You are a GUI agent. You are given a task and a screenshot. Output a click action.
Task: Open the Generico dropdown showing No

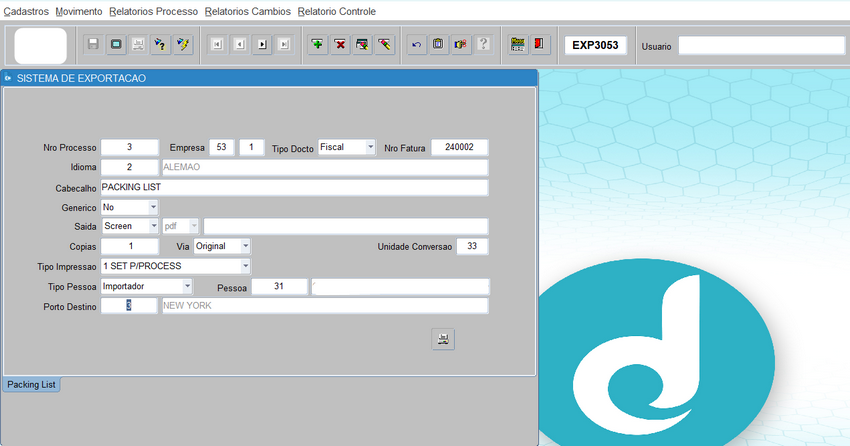[x=153, y=207]
